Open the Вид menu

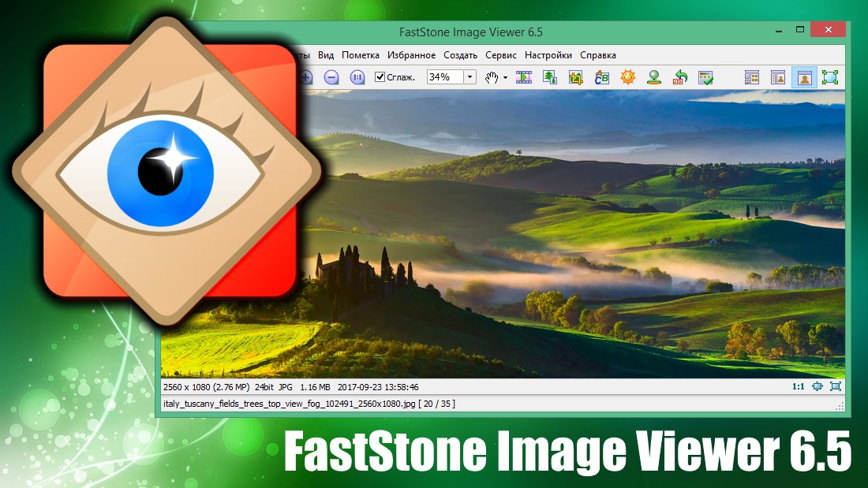(325, 55)
